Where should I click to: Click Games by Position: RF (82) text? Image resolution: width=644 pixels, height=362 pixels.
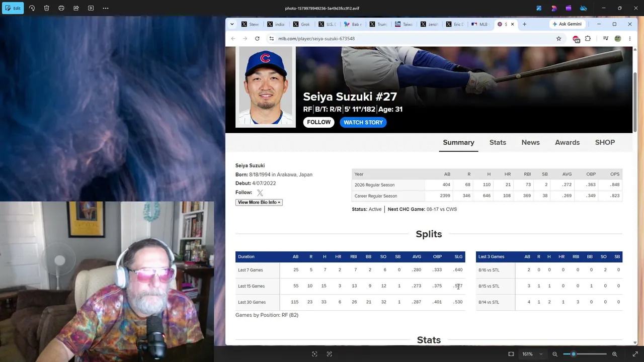coord(267,315)
